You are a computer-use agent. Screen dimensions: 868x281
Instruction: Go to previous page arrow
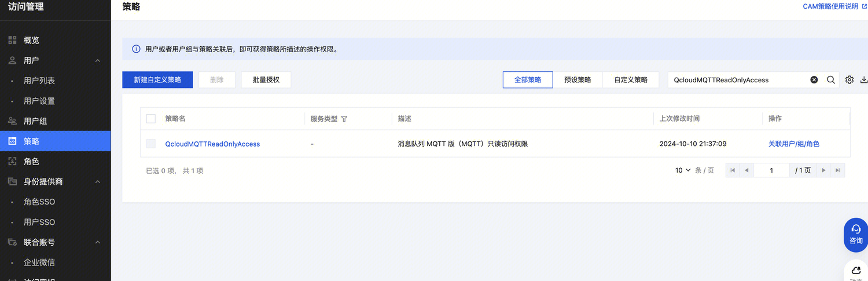tap(746, 170)
